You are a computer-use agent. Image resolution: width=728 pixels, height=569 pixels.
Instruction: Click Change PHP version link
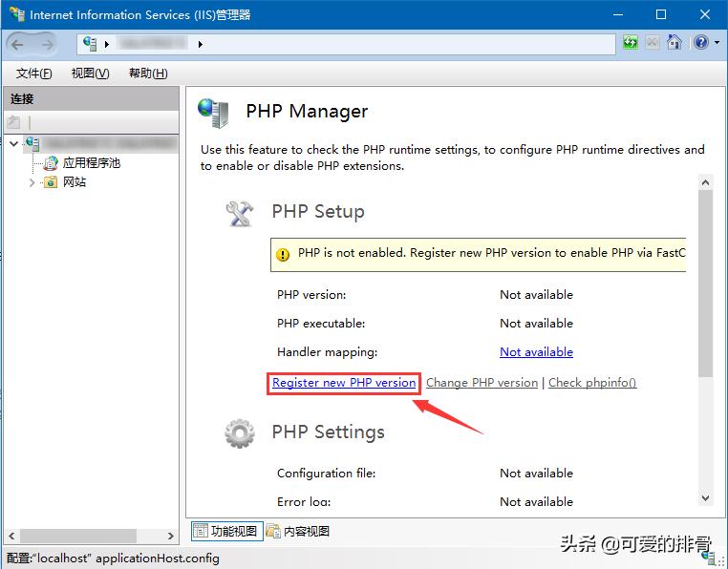(482, 383)
